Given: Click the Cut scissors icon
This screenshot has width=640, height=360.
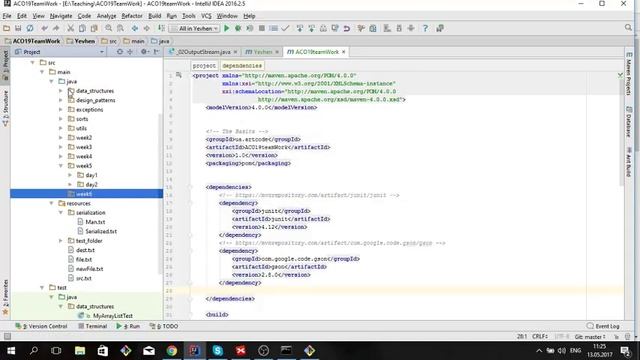Looking at the screenshot, I should click(x=71, y=28).
